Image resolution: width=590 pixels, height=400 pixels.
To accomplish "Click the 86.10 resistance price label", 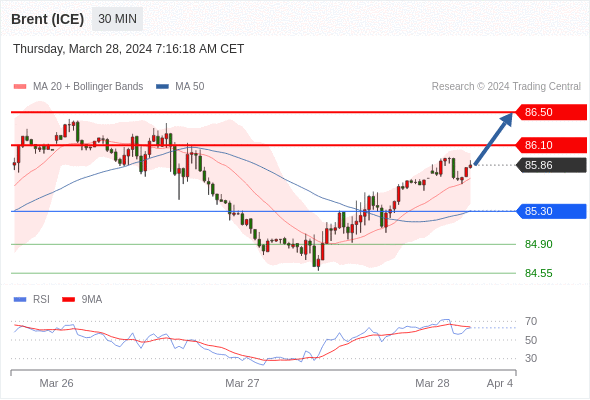I will pyautogui.click(x=551, y=145).
